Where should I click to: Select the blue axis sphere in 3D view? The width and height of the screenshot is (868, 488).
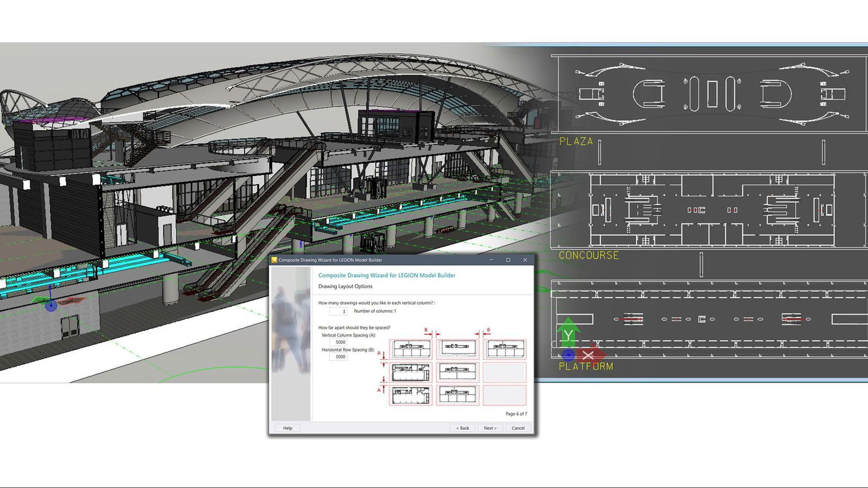click(x=51, y=306)
